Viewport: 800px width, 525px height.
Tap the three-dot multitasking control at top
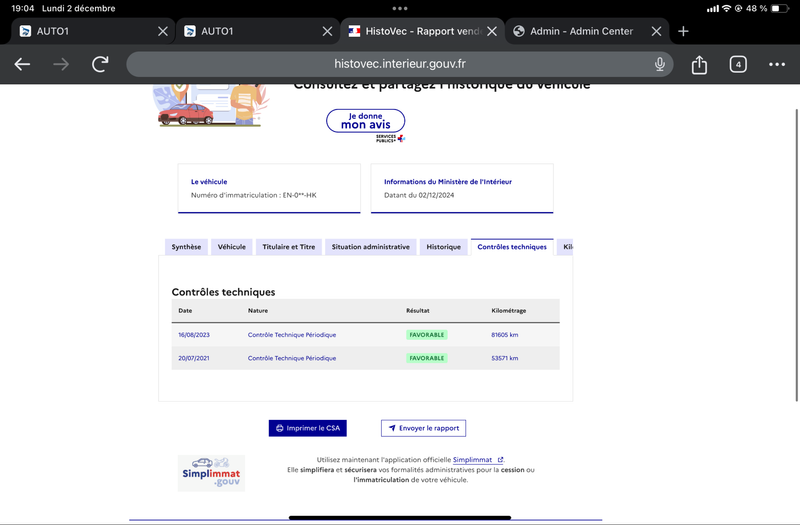point(399,8)
